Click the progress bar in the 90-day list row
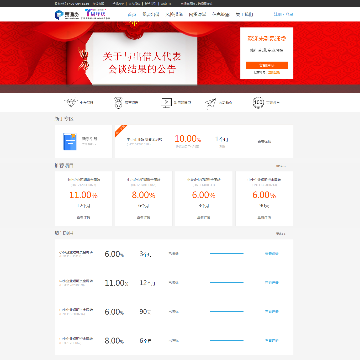This screenshot has width=360, height=360. coord(227,312)
